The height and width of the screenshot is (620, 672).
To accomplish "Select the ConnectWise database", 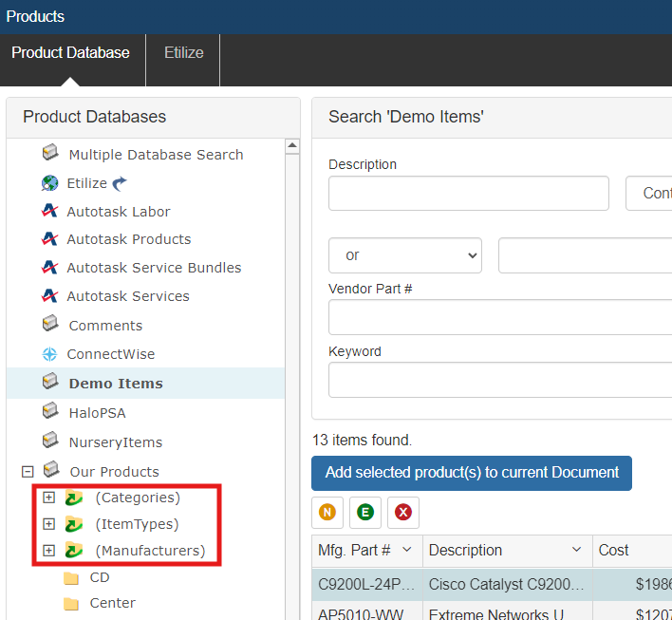I will point(110,354).
